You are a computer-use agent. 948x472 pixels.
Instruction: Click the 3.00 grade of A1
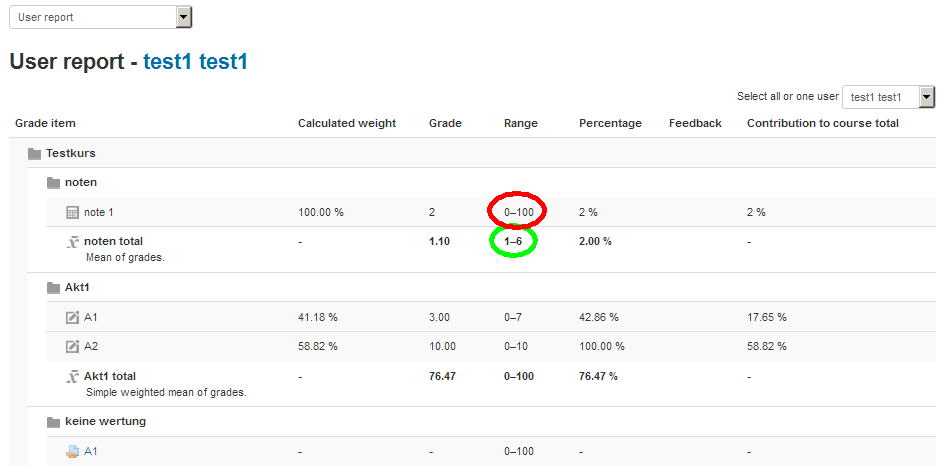pos(440,317)
